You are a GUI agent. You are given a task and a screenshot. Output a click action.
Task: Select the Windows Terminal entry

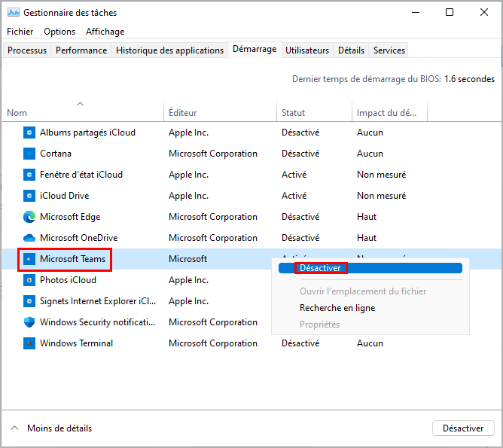click(76, 343)
